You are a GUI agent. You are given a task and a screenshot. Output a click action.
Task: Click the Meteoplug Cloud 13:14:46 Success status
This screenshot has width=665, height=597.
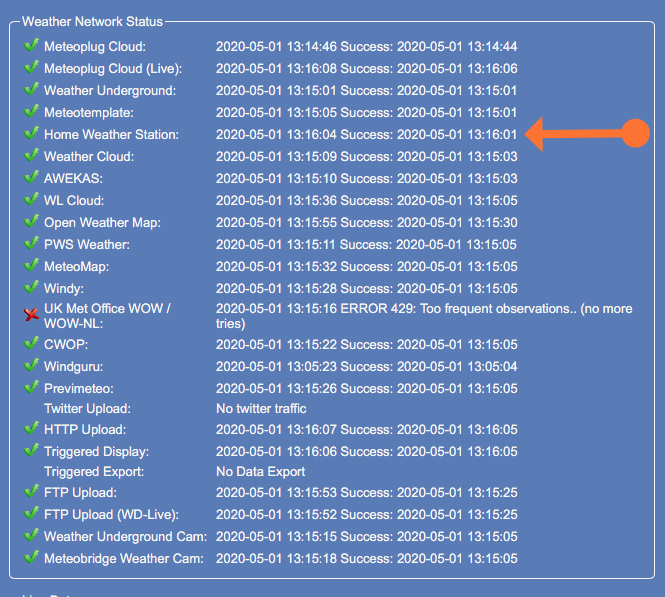366,47
